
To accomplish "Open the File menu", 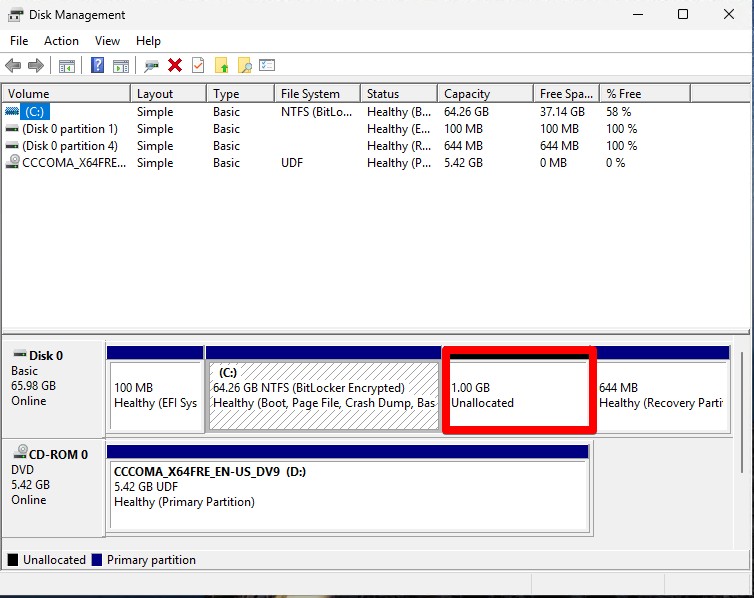I will (19, 41).
